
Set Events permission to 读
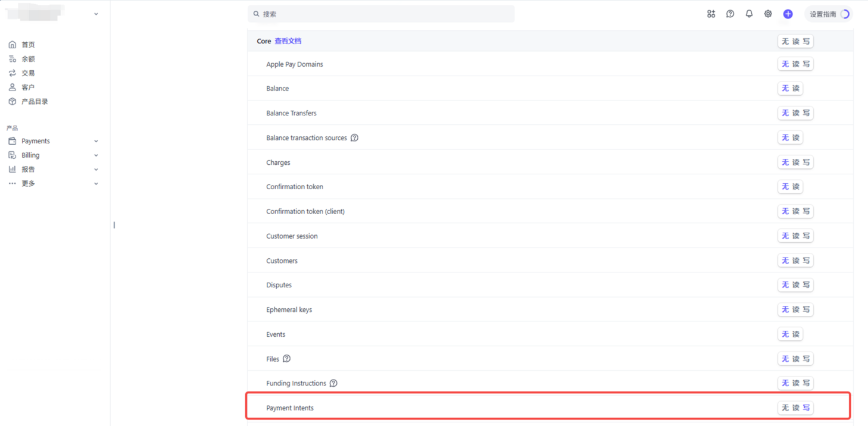coord(796,334)
